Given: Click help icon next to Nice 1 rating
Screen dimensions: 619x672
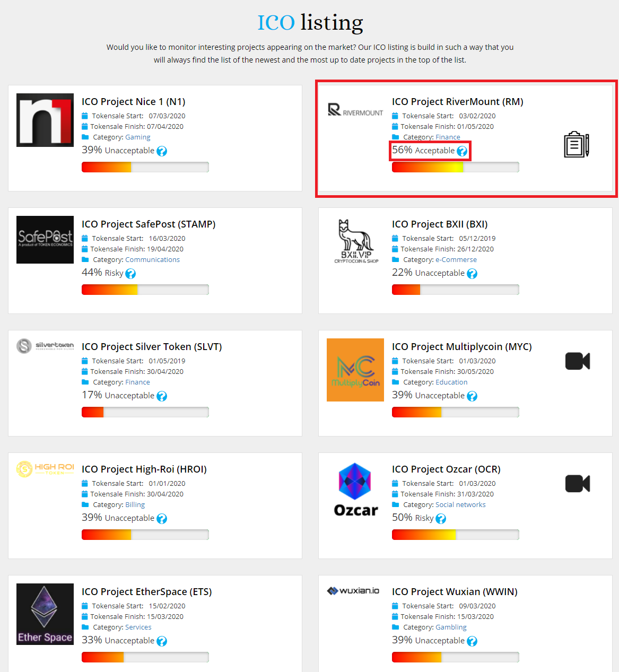Looking at the screenshot, I should click(162, 151).
